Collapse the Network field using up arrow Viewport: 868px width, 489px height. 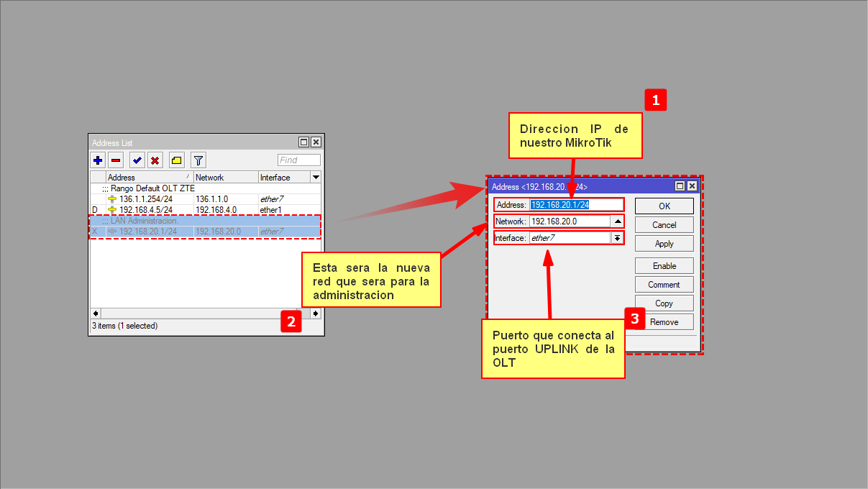(x=617, y=221)
